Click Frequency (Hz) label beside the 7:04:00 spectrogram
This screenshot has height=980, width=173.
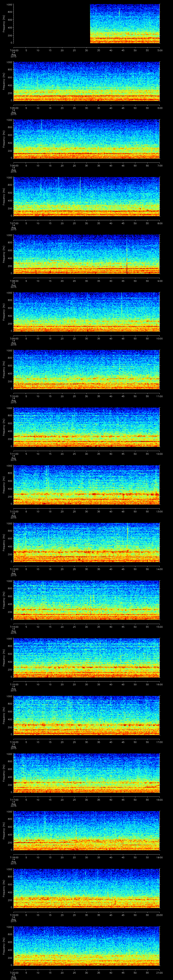tap(4, 24)
